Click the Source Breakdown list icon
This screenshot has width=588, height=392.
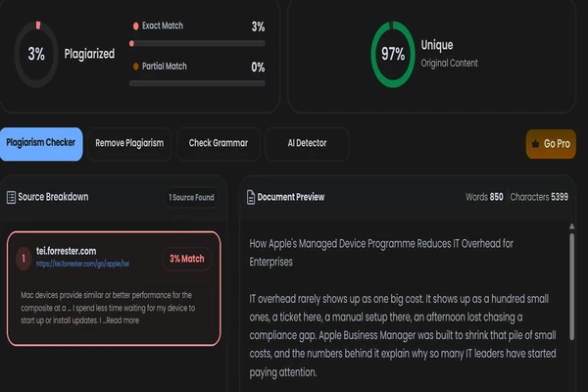tap(11, 197)
